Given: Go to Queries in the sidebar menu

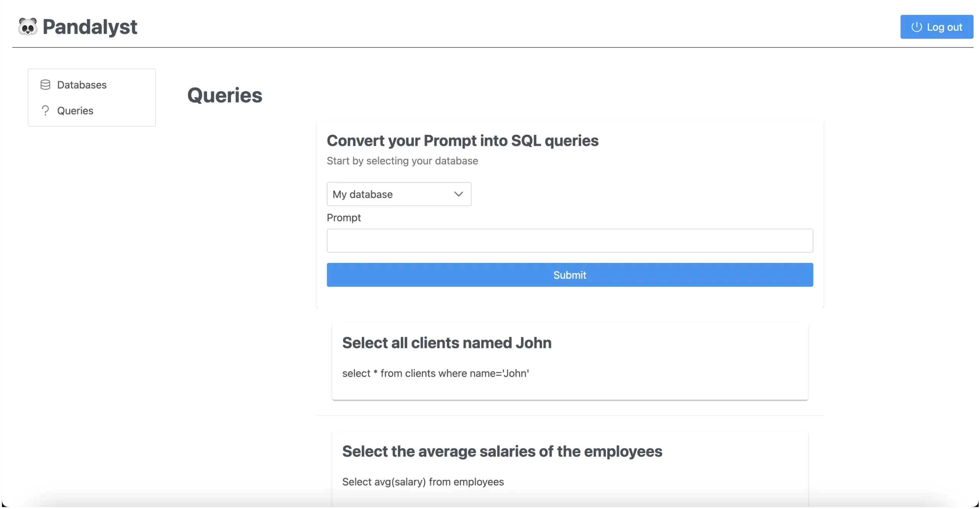Looking at the screenshot, I should (x=75, y=111).
